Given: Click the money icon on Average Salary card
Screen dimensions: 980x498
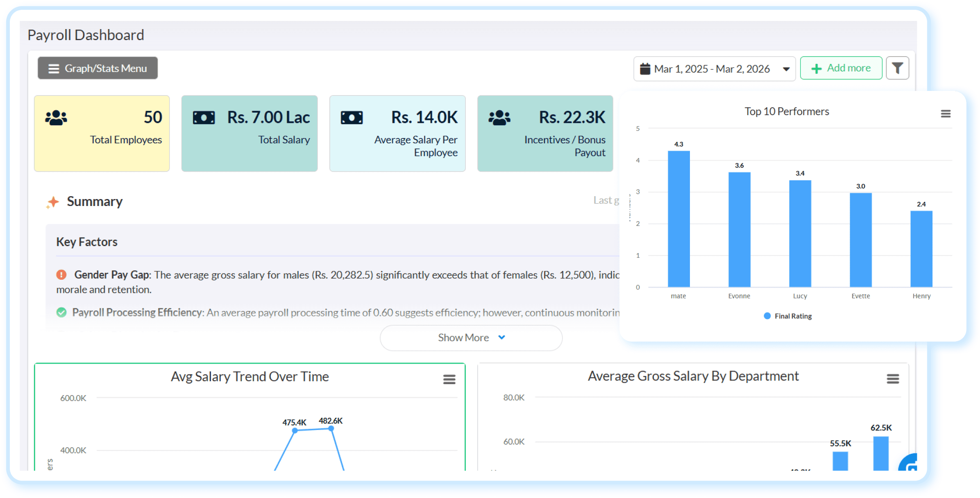Looking at the screenshot, I should pyautogui.click(x=352, y=118).
